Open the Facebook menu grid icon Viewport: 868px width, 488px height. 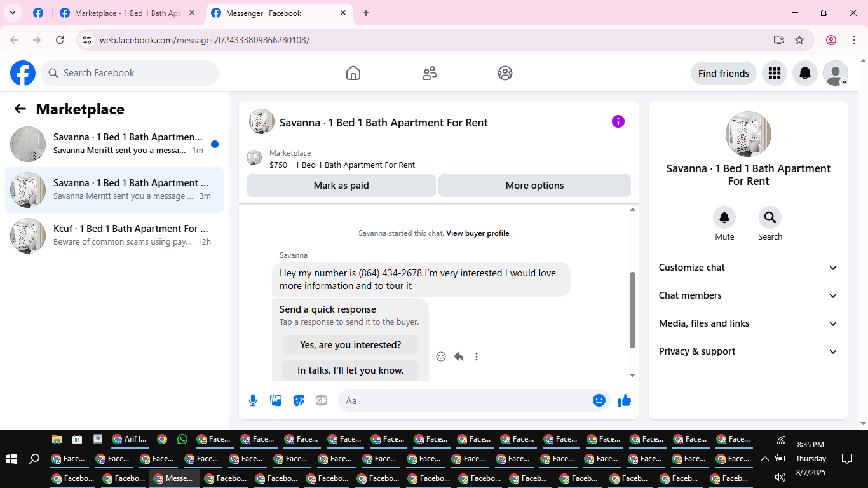775,73
